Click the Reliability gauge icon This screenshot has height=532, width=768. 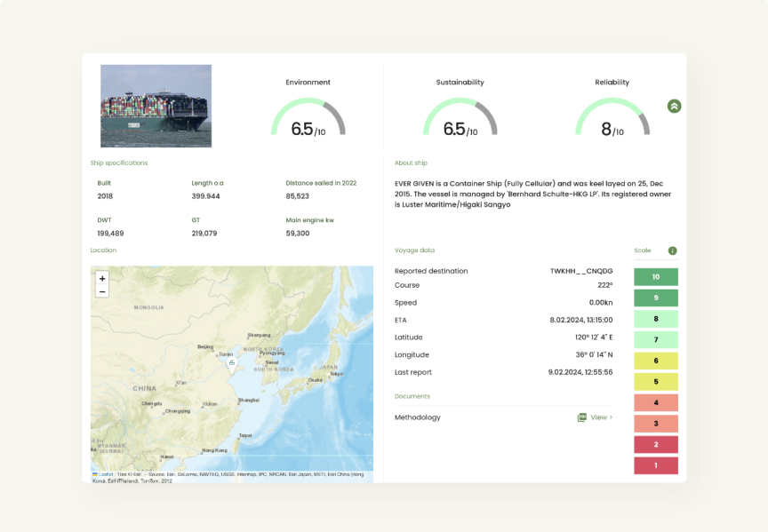click(x=612, y=120)
